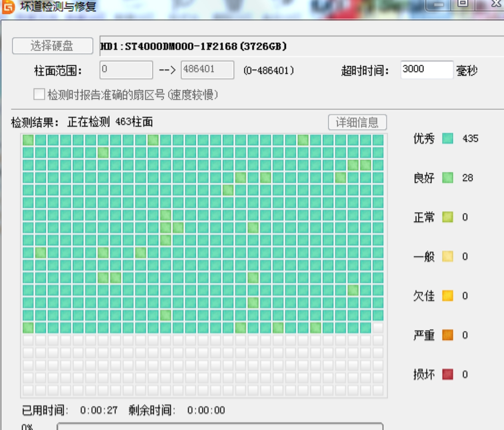
Task: Enable 检测时报告准确的扇区号 checkbox
Action: [39, 95]
